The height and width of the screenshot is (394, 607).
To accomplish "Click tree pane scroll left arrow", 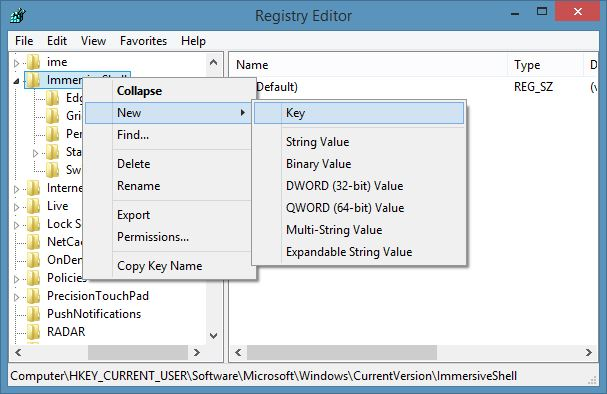I will (18, 352).
